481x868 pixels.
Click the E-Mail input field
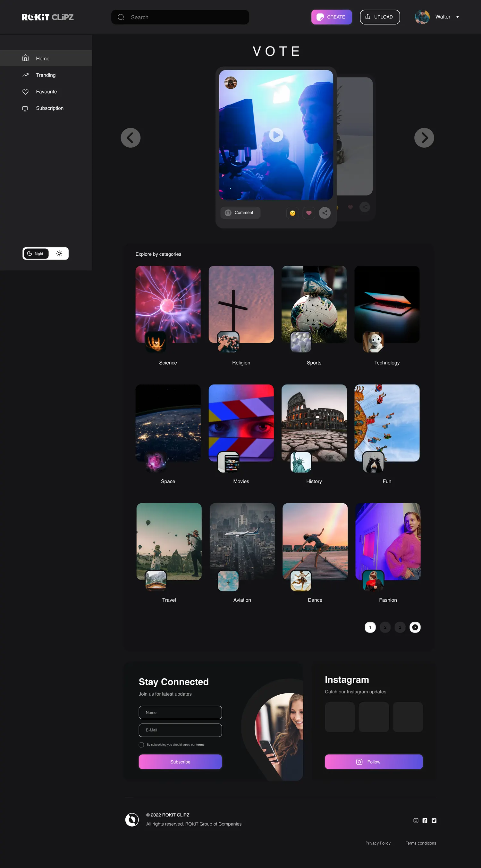(180, 730)
